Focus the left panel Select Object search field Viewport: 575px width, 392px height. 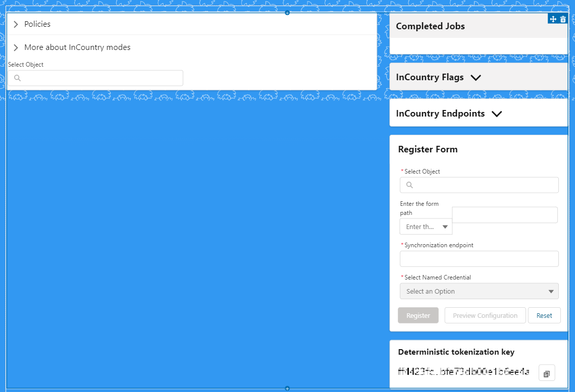pyautogui.click(x=95, y=78)
